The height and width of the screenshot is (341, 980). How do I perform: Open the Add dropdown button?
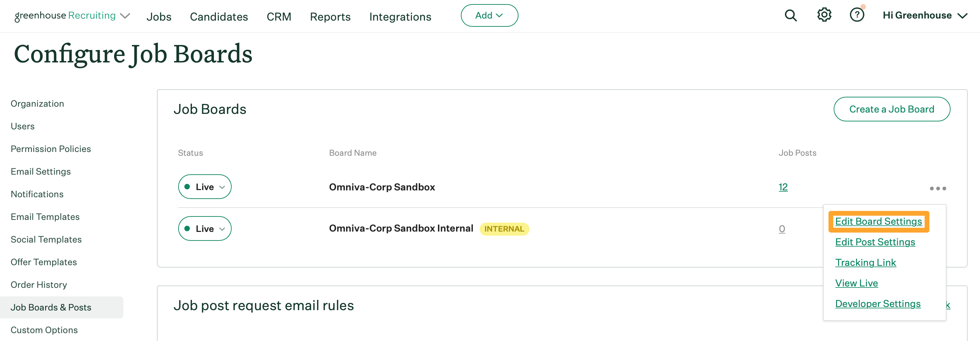pos(489,15)
